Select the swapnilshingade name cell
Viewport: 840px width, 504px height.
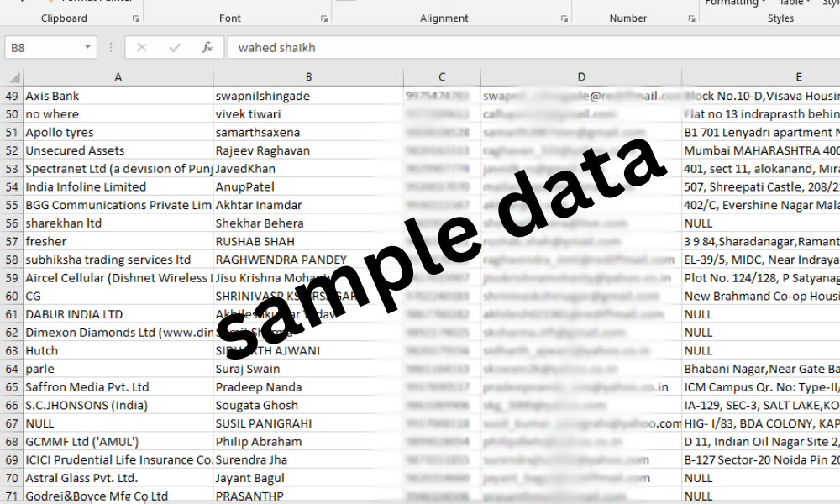[x=308, y=96]
